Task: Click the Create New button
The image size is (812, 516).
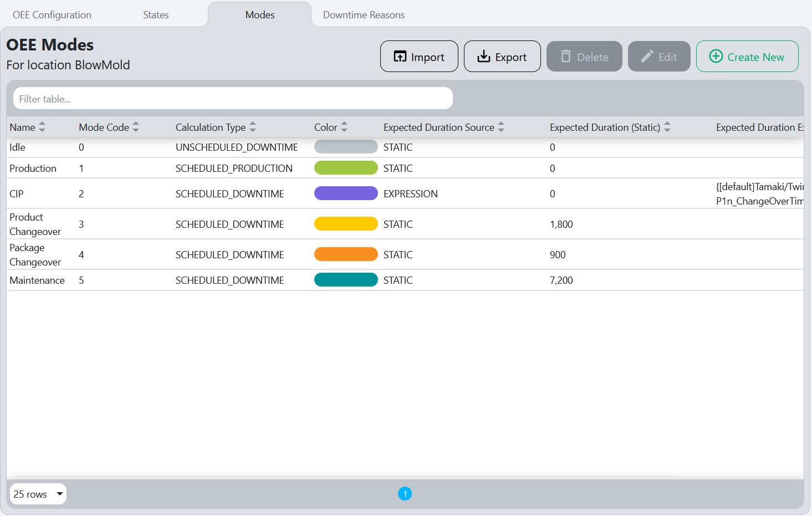Action: tap(747, 56)
